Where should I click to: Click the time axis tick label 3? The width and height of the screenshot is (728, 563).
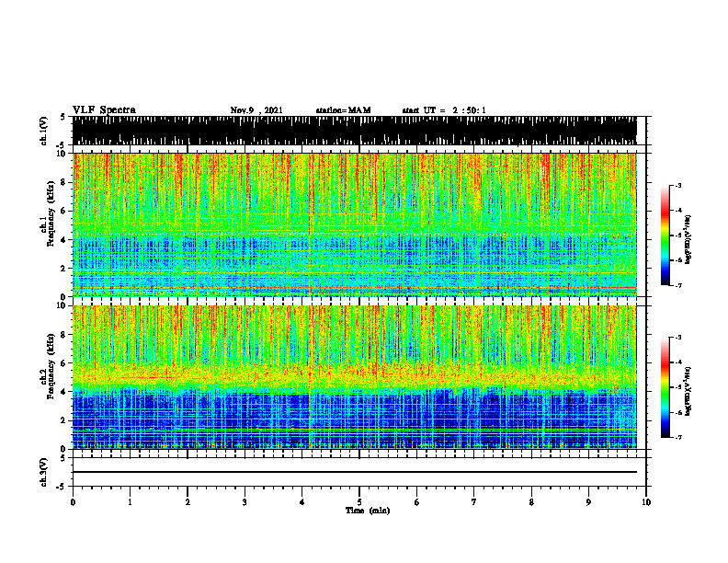(245, 502)
